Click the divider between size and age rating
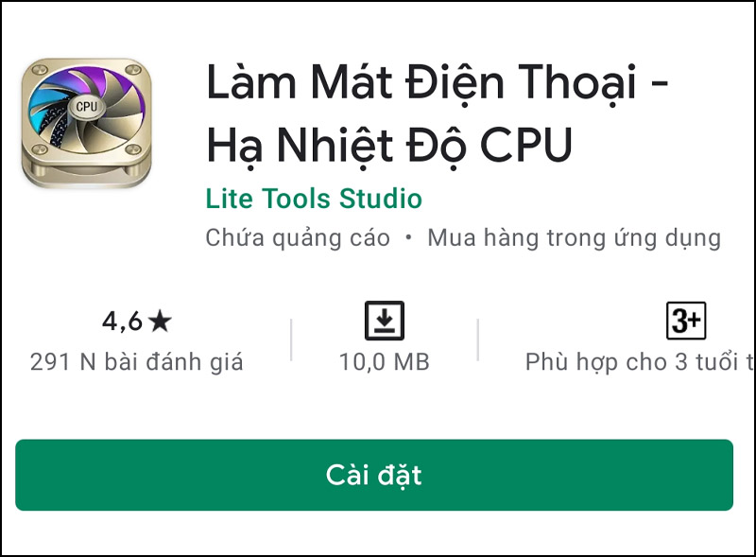The height and width of the screenshot is (557, 756). click(478, 339)
